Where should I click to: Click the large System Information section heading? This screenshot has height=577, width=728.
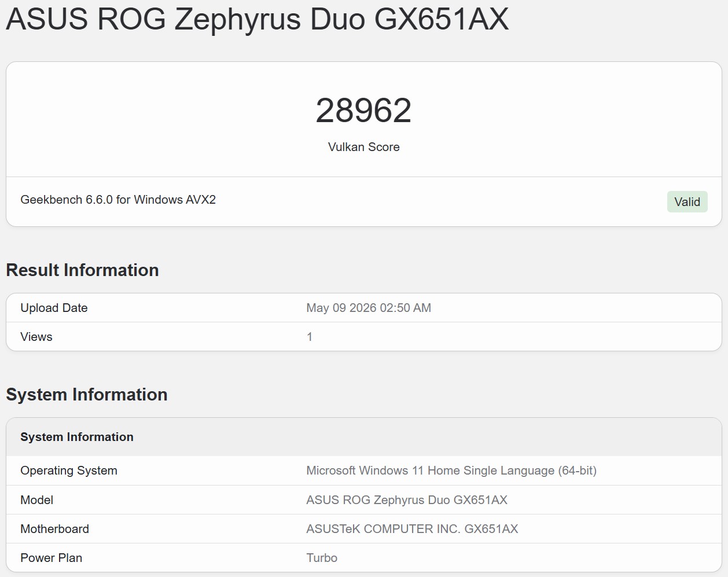tap(87, 395)
